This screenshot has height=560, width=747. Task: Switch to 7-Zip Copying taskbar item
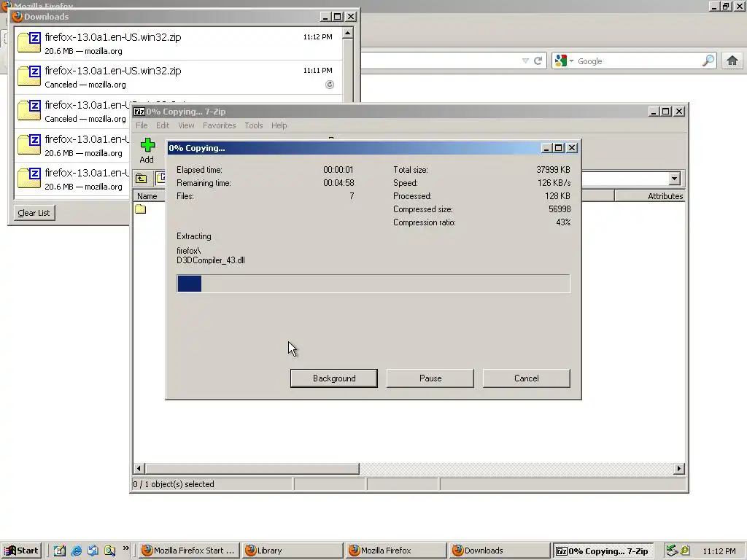(x=603, y=551)
